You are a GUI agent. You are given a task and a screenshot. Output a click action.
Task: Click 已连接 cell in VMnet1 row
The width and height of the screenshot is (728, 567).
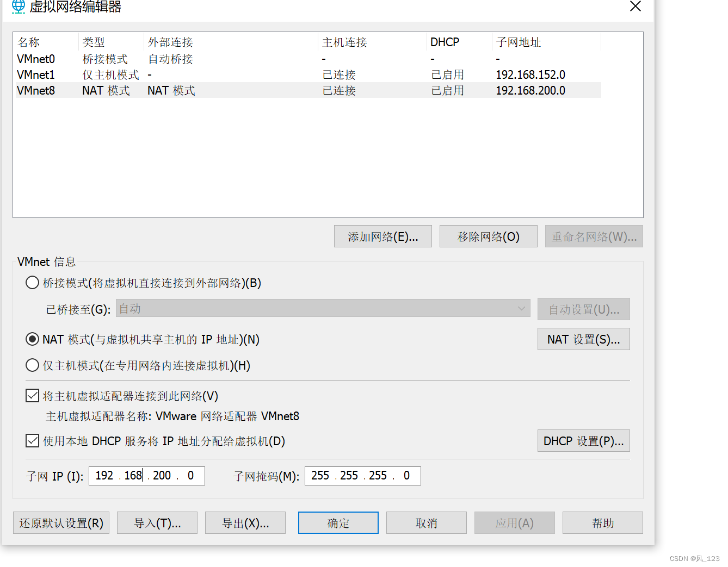[339, 74]
